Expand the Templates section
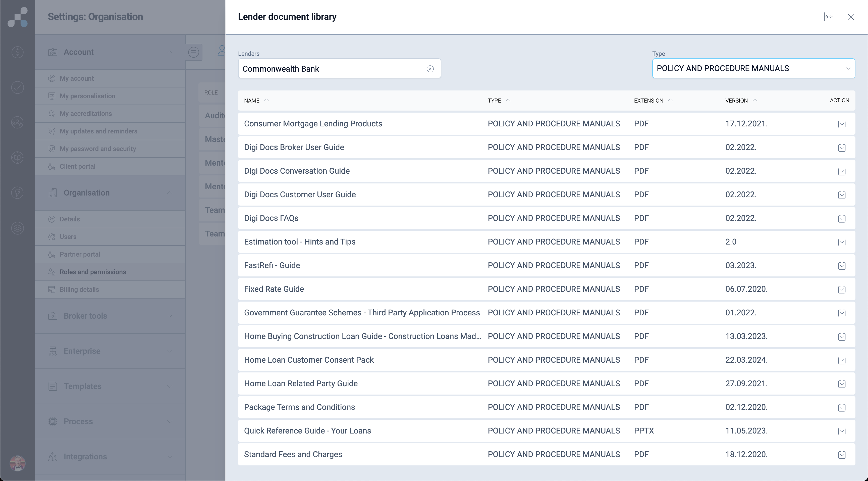868x481 pixels. [x=110, y=386]
